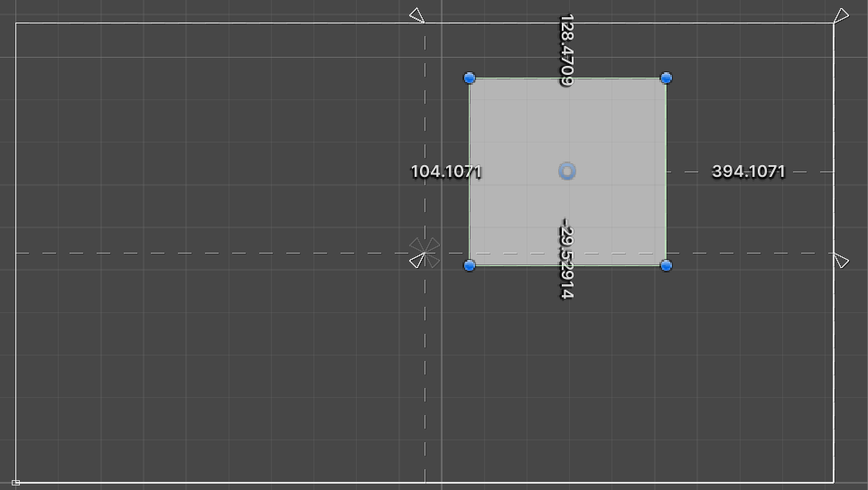Select the top-right anchor triangle handle

[x=841, y=15]
